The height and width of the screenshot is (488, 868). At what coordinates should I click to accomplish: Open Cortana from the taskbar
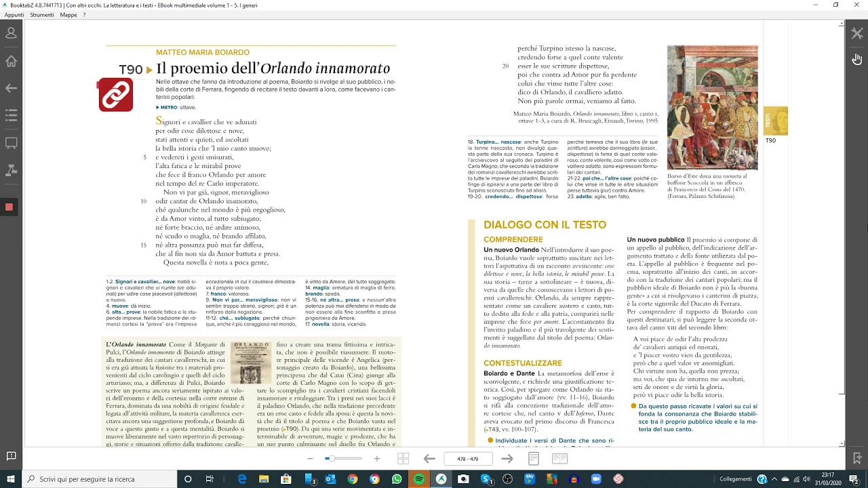[x=188, y=479]
